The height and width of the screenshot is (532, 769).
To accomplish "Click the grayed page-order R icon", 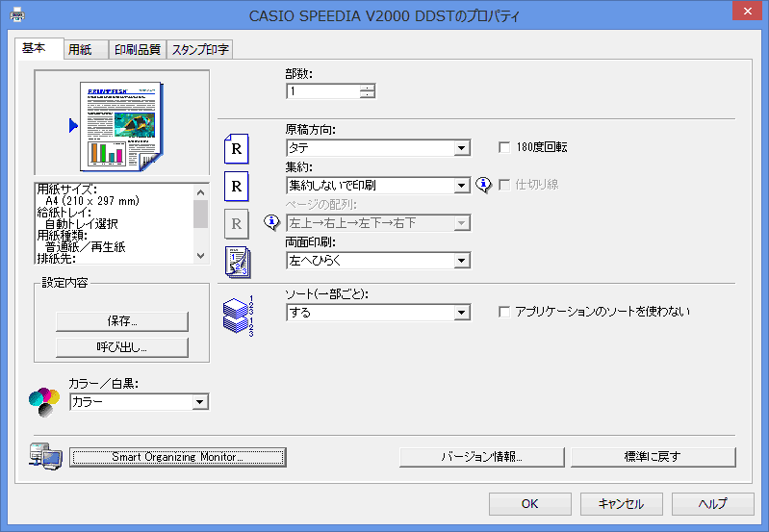I will point(237,224).
